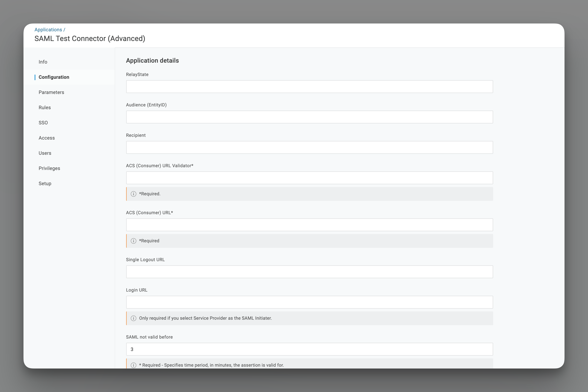Click the Application details heading
Image resolution: width=588 pixels, height=392 pixels.
(x=152, y=61)
